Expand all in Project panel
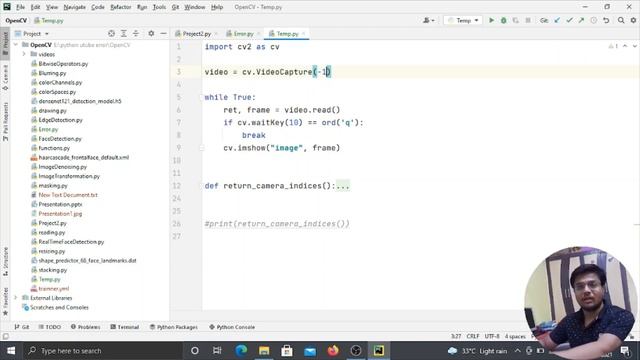The image size is (640, 360). pyautogui.click(x=124, y=33)
